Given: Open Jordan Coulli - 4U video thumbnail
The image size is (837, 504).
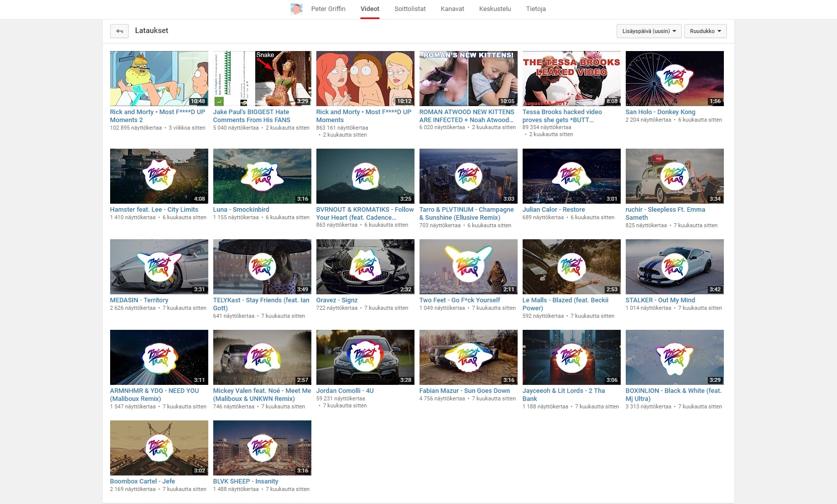Looking at the screenshot, I should [365, 357].
